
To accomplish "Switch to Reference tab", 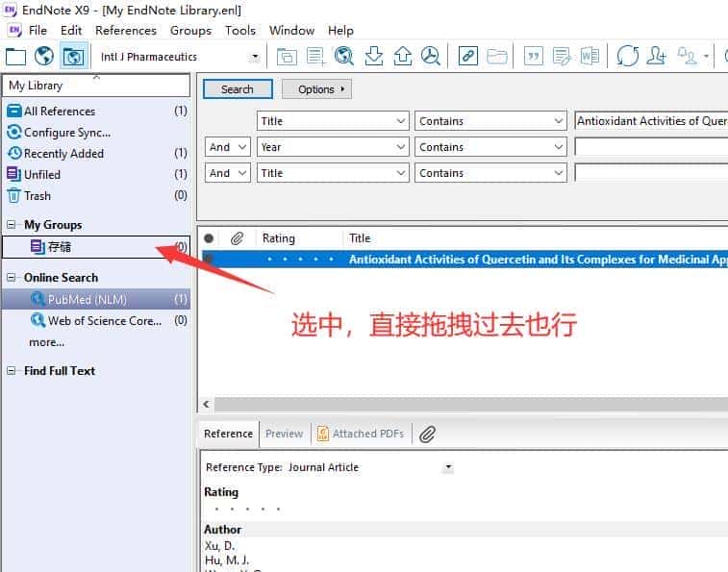I will (229, 434).
